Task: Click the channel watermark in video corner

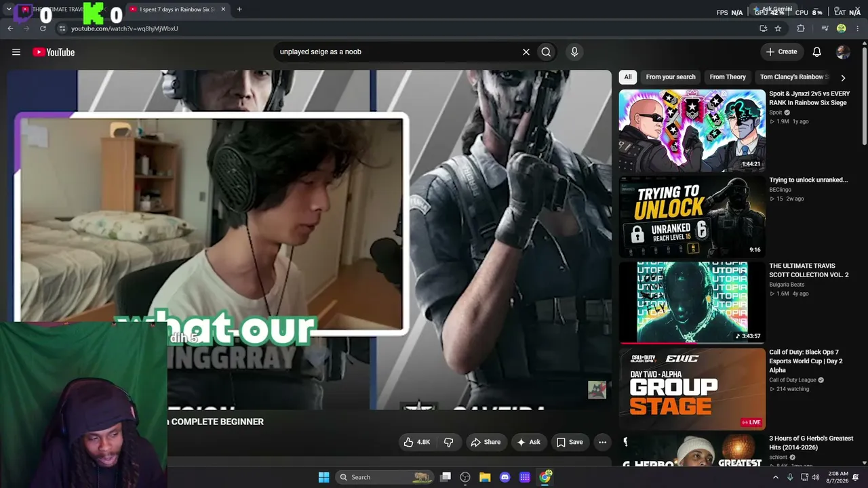Action: [597, 390]
